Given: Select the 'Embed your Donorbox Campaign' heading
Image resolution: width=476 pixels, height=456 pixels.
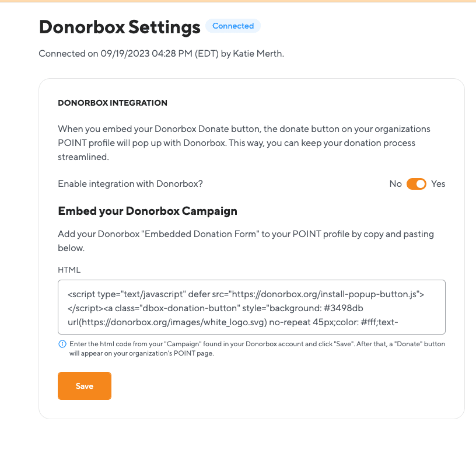Looking at the screenshot, I should coord(146,211).
